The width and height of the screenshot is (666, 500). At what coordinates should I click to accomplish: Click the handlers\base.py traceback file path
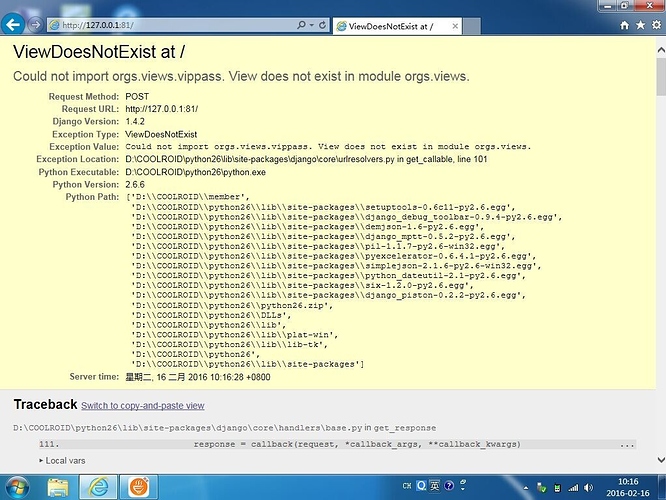pos(188,428)
